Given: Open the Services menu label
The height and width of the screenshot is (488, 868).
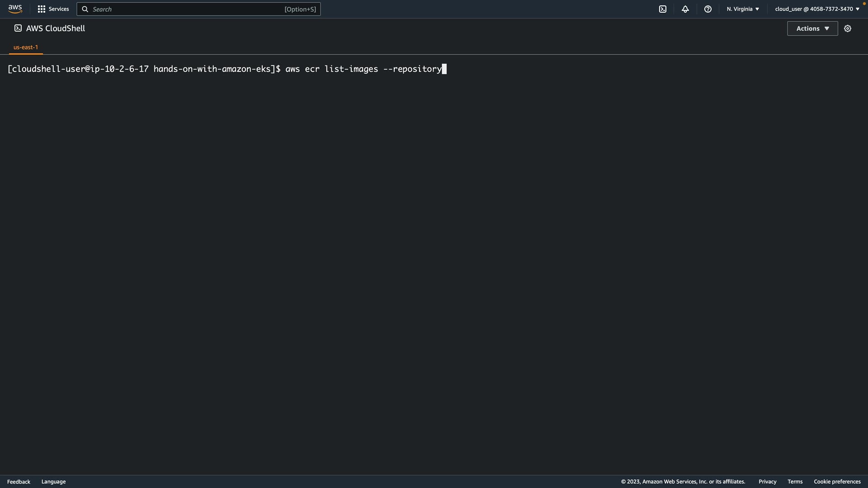Looking at the screenshot, I should coord(59,9).
